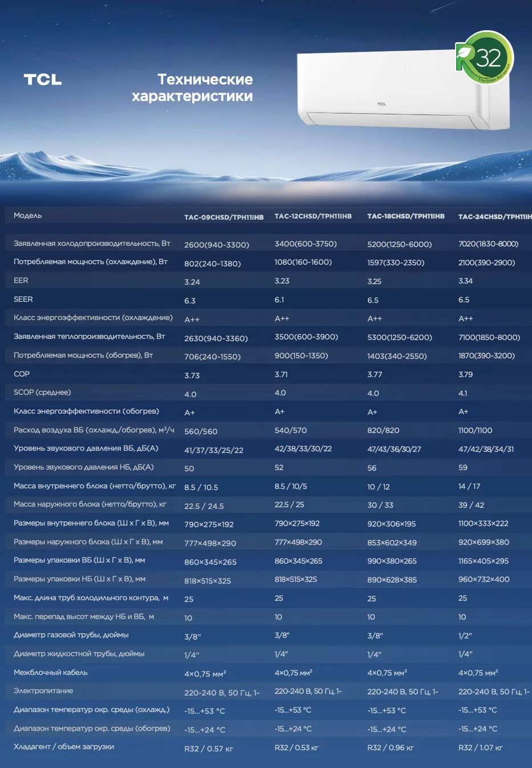Image resolution: width=532 pixels, height=768 pixels.
Task: Select the outdoor dimensions '920×699×380'
Action: 484,542
